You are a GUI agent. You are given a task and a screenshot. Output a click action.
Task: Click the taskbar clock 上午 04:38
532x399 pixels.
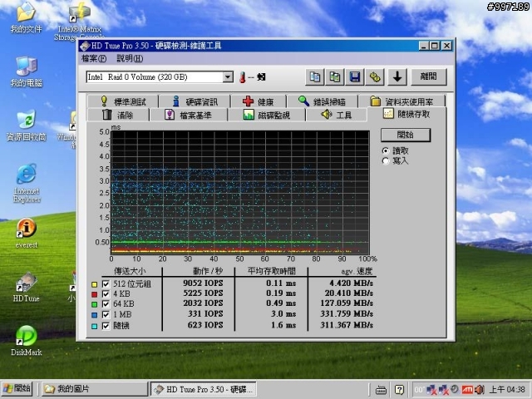[507, 390]
